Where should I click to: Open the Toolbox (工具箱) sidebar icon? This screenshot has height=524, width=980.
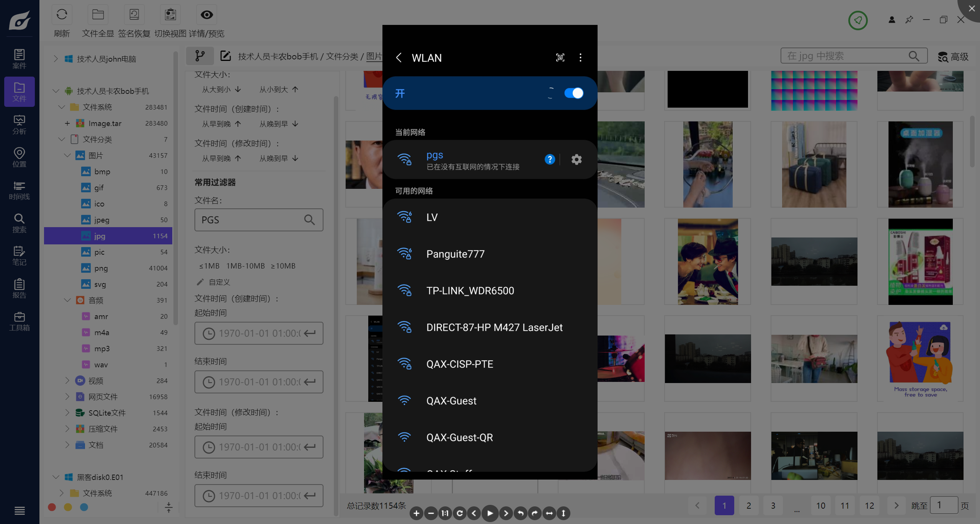tap(19, 321)
